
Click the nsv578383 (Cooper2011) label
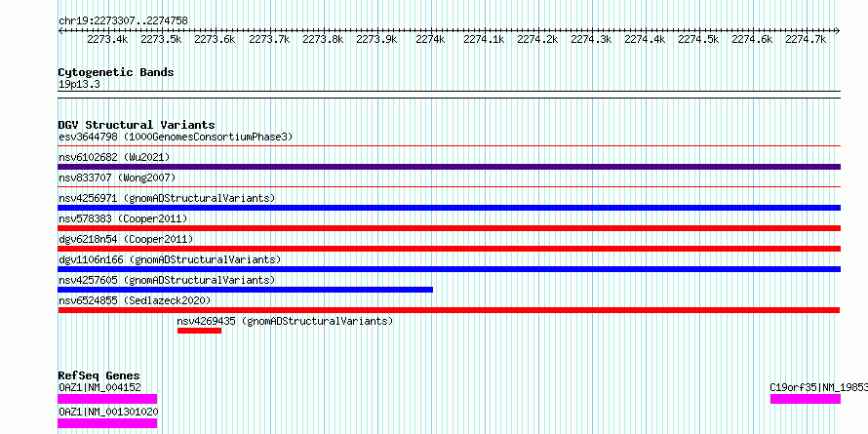pyautogui.click(x=123, y=218)
